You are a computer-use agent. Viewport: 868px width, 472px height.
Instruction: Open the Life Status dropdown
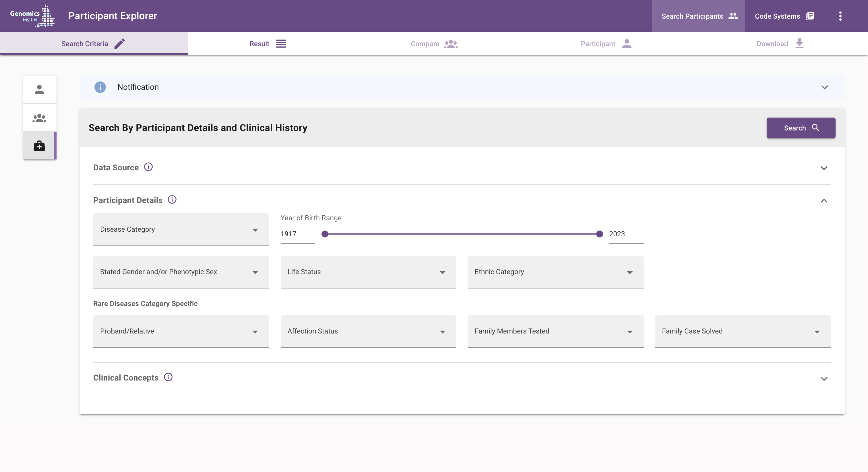coord(368,272)
